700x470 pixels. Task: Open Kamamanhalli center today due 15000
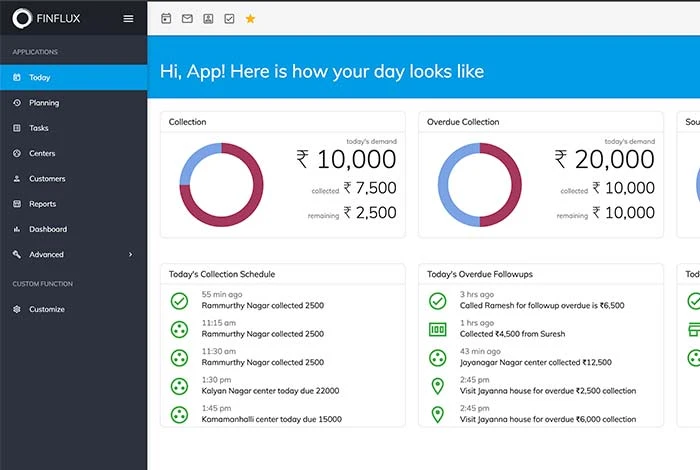(271, 419)
